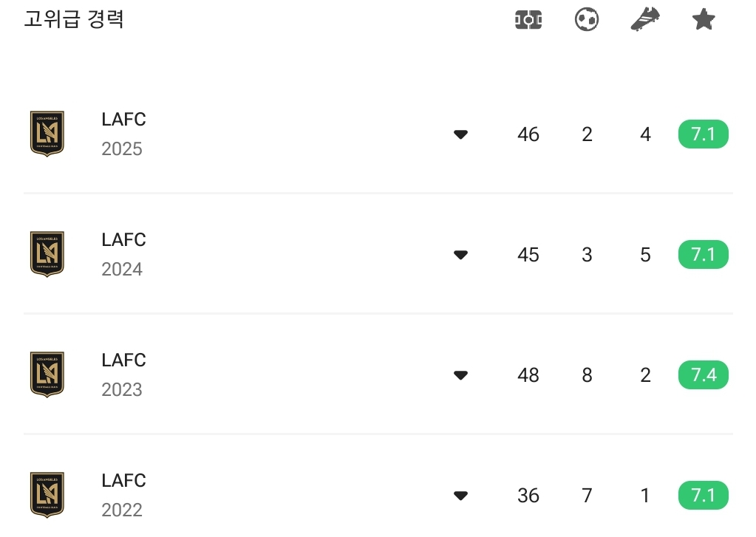
Task: Click the assists boot icon
Action: pos(645,20)
